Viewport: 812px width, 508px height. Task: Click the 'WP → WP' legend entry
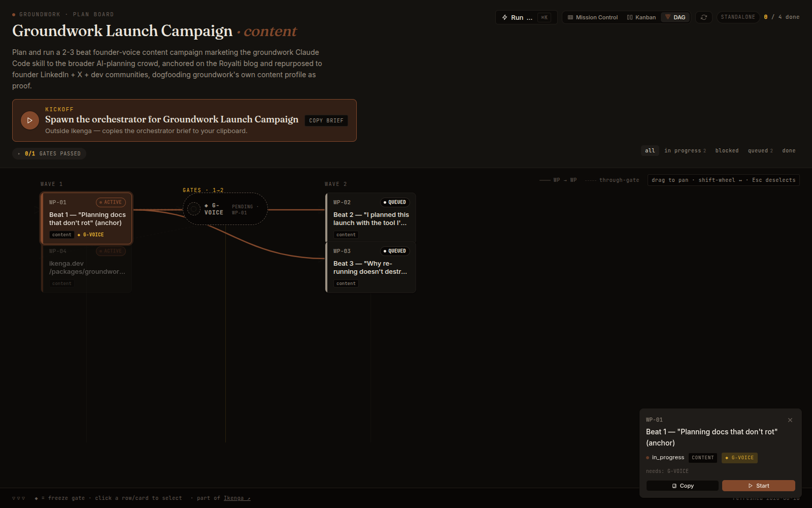tap(558, 180)
